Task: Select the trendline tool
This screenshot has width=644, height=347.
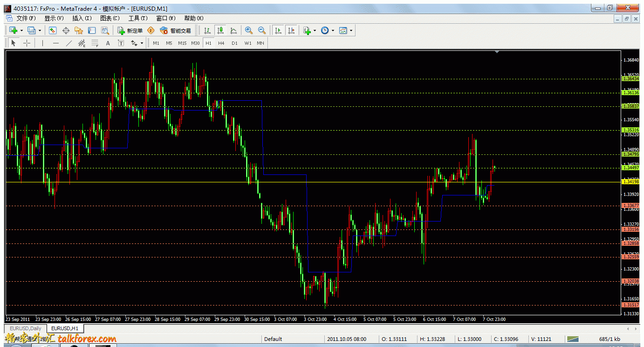Action: (x=69, y=43)
